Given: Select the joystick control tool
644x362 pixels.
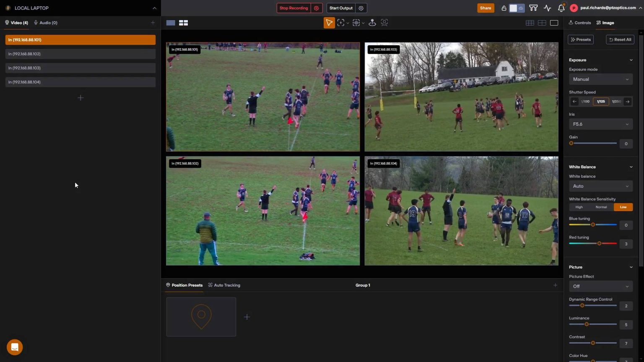Looking at the screenshot, I should pos(372,23).
